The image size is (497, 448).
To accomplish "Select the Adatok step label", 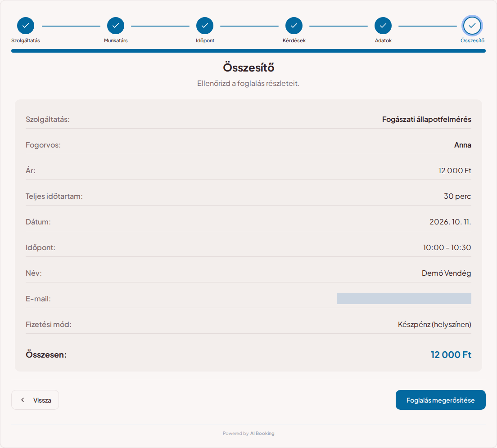I will pos(383,40).
